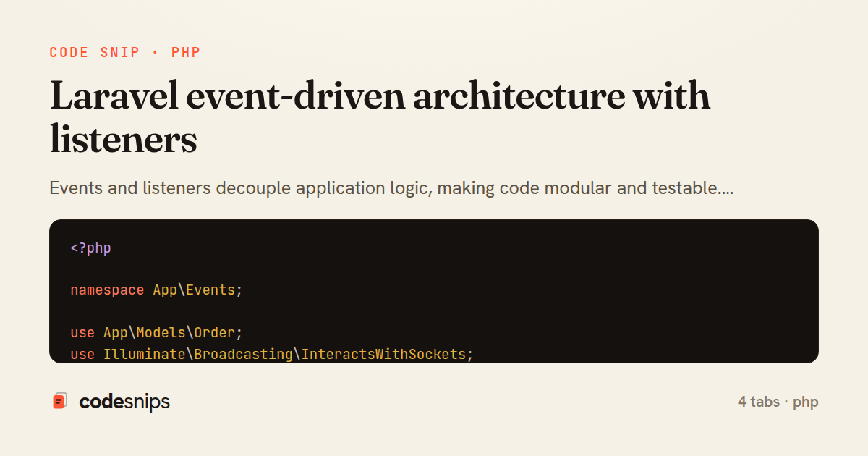The image size is (868, 456).
Task: Click the InteractsWithSockets use statement line
Action: coord(271,354)
